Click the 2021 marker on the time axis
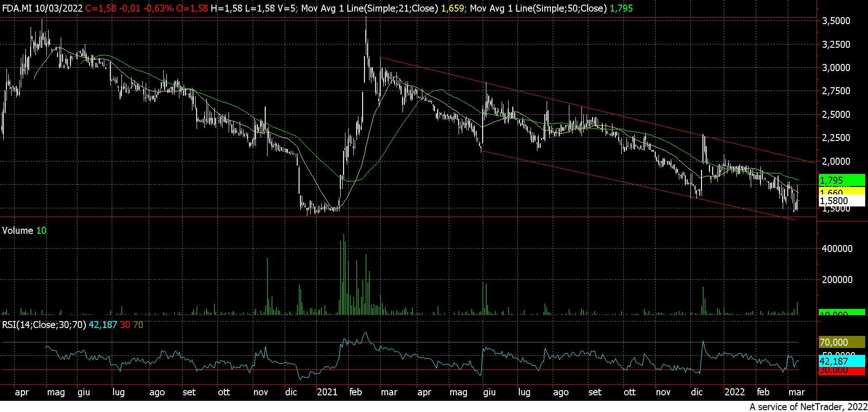The width and height of the screenshot is (868, 412). [x=327, y=392]
